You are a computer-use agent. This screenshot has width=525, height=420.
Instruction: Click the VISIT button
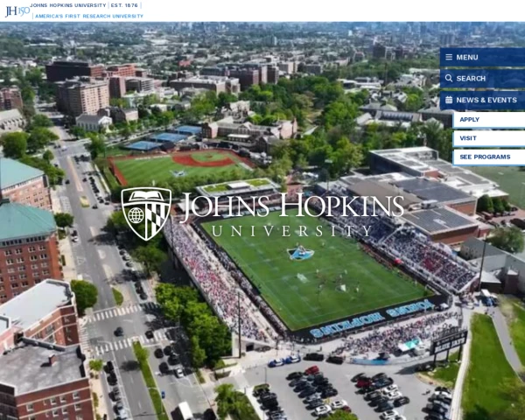pos(489,138)
